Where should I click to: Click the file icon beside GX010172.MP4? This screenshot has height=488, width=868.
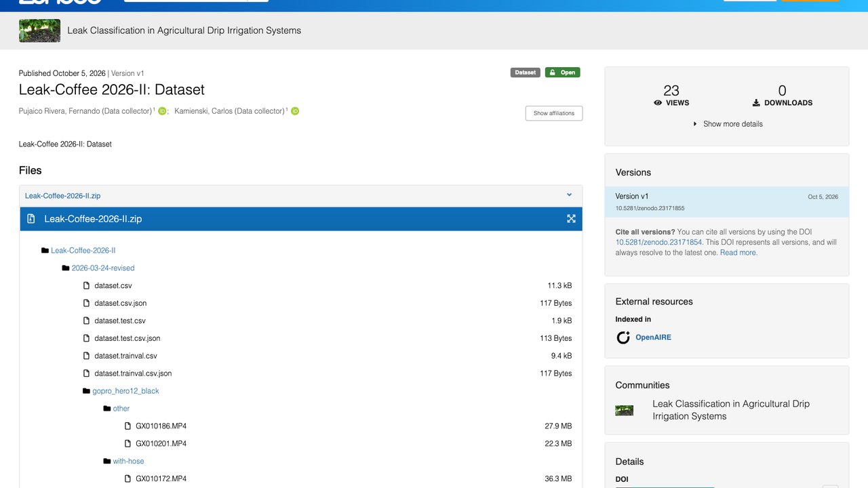127,479
